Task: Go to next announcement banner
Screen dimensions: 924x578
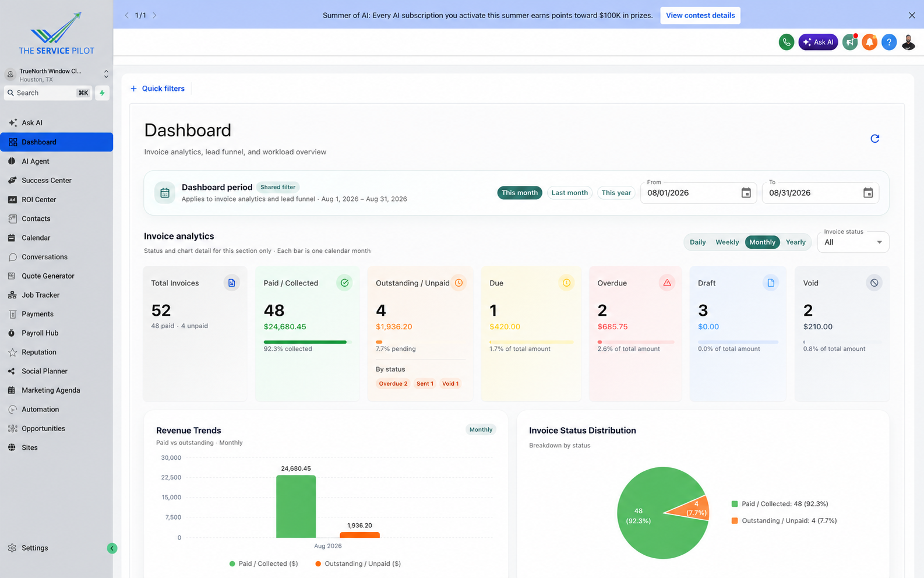Action: 154,15
